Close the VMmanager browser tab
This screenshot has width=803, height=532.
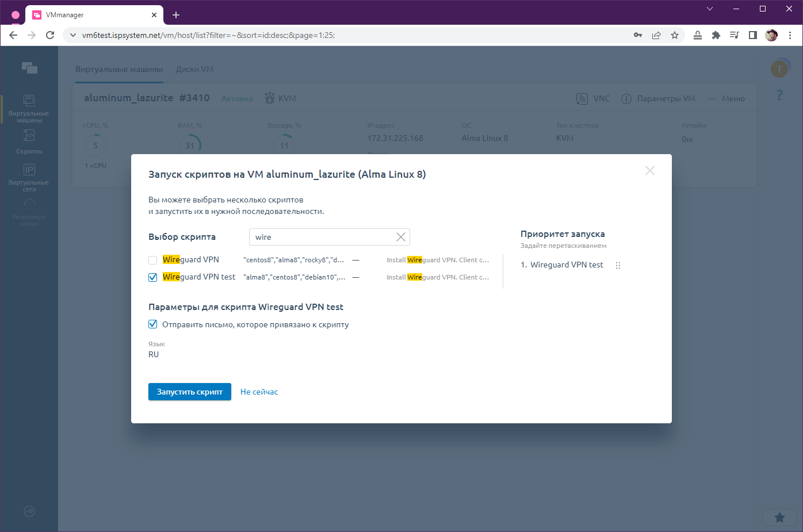pyautogui.click(x=154, y=15)
